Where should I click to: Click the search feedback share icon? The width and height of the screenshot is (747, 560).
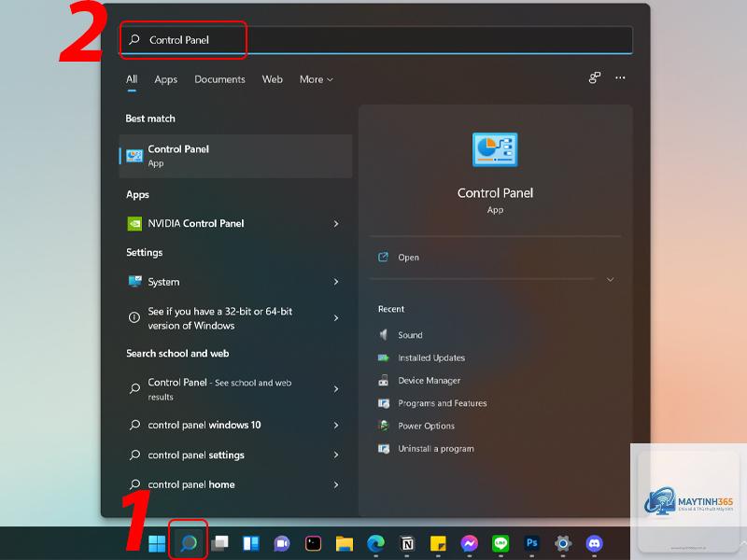coord(595,77)
